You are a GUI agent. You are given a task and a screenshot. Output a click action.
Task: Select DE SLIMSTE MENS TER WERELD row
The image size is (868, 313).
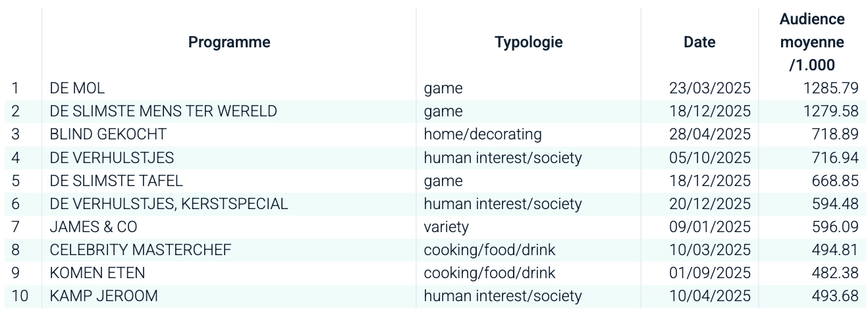[x=163, y=111]
